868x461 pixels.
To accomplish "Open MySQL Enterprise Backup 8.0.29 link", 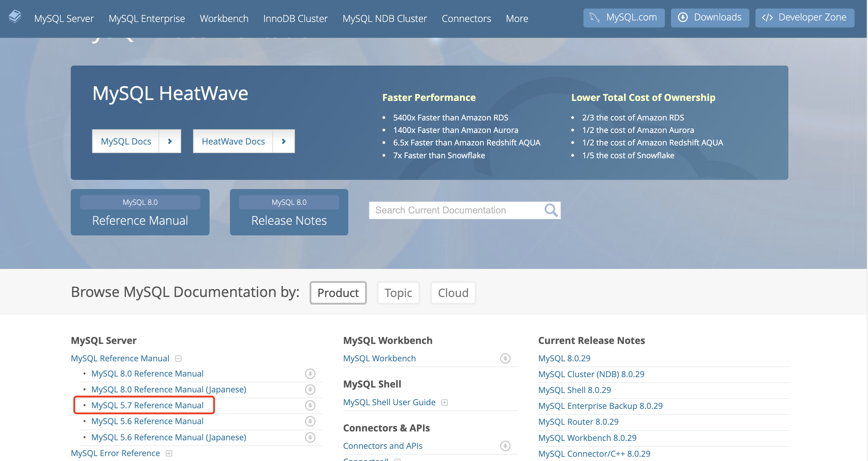I will click(601, 406).
